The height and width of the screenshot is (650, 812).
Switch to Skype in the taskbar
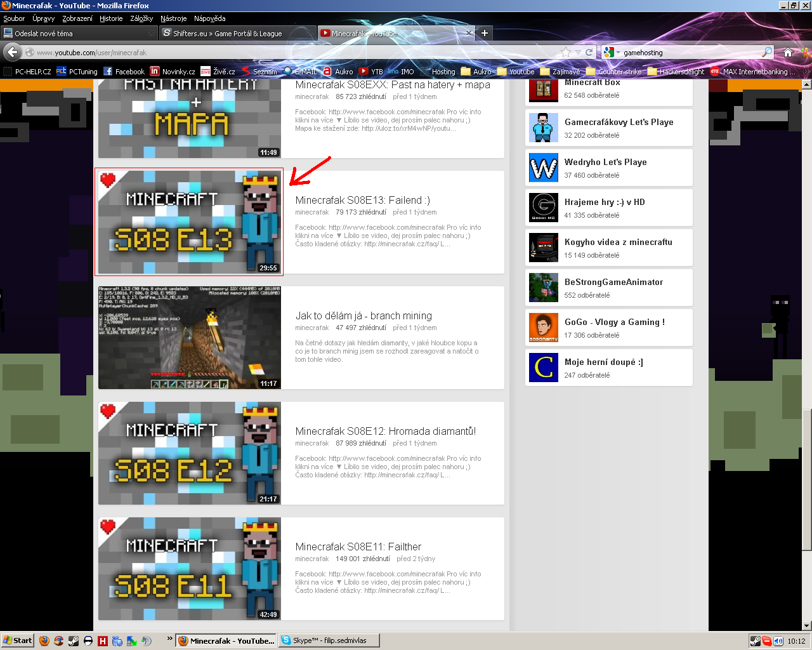coord(329,640)
